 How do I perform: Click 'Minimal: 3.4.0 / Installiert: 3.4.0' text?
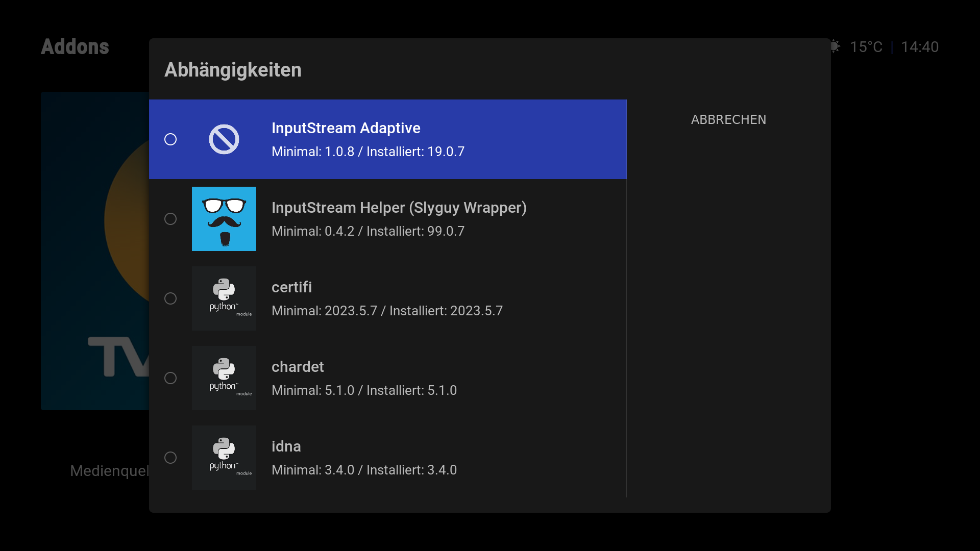click(364, 470)
